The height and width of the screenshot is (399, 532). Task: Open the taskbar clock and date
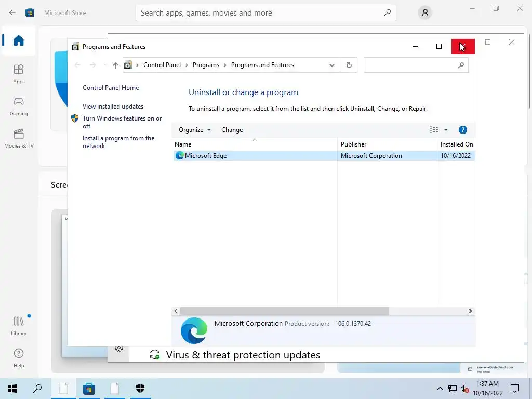[487, 389]
